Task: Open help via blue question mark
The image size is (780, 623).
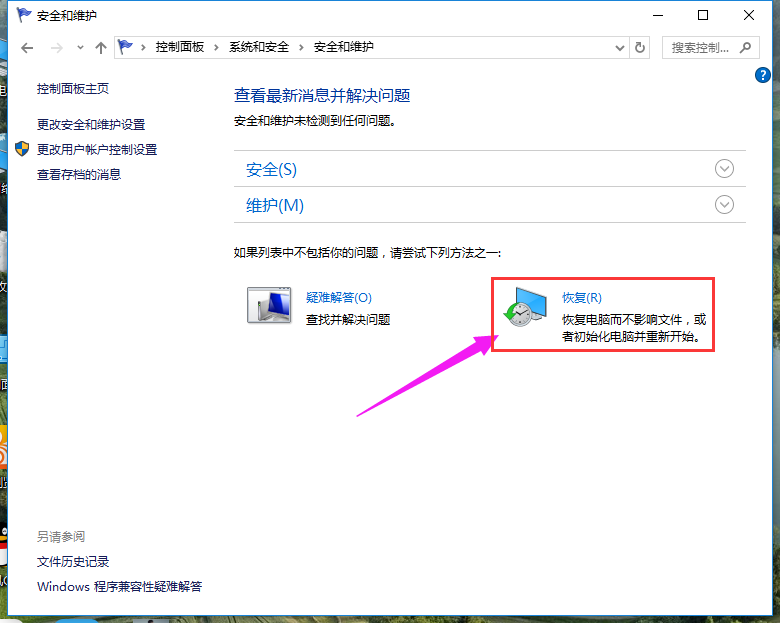Action: pos(762,75)
